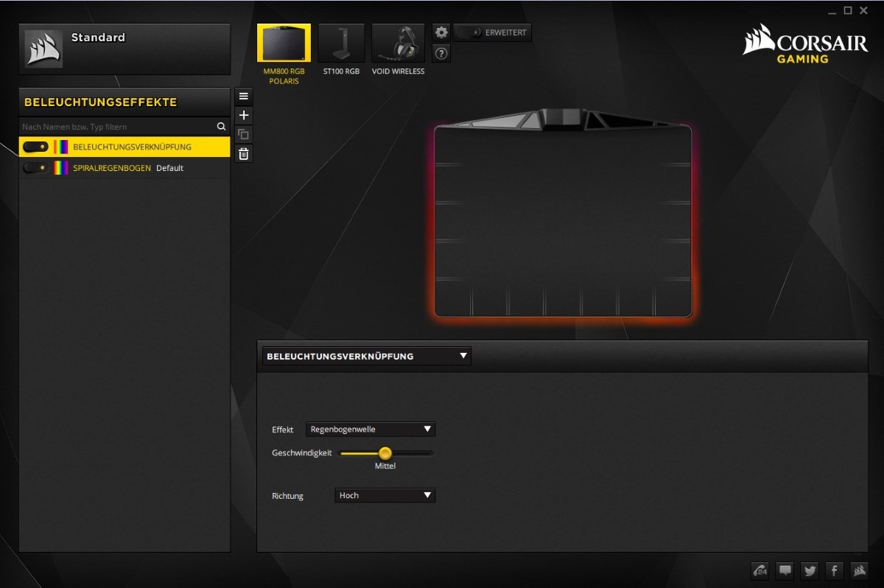Open the effects list hamburger menu icon
The height and width of the screenshot is (588, 884).
[244, 97]
